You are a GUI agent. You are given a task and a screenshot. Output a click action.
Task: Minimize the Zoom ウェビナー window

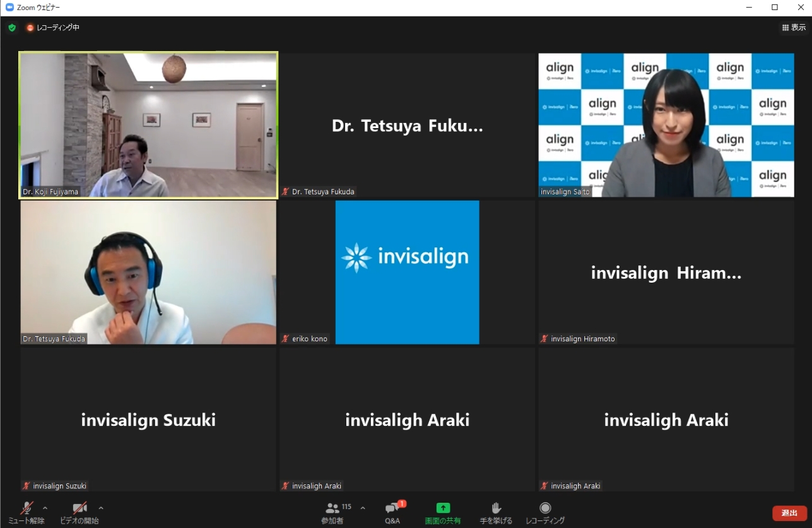click(x=748, y=8)
